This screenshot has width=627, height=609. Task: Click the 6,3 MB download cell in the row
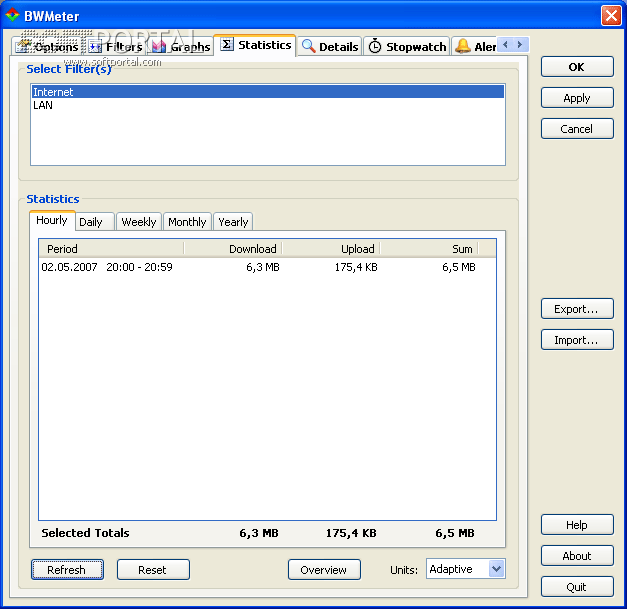point(263,267)
